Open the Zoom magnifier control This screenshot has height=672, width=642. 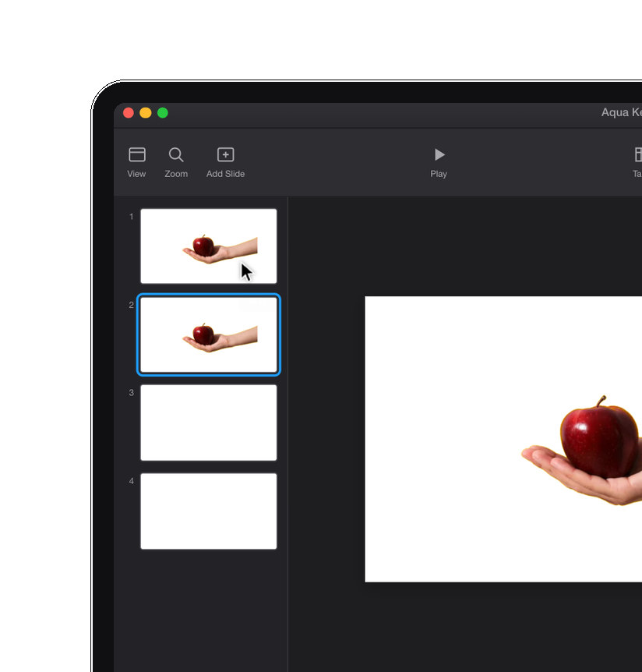click(x=176, y=162)
